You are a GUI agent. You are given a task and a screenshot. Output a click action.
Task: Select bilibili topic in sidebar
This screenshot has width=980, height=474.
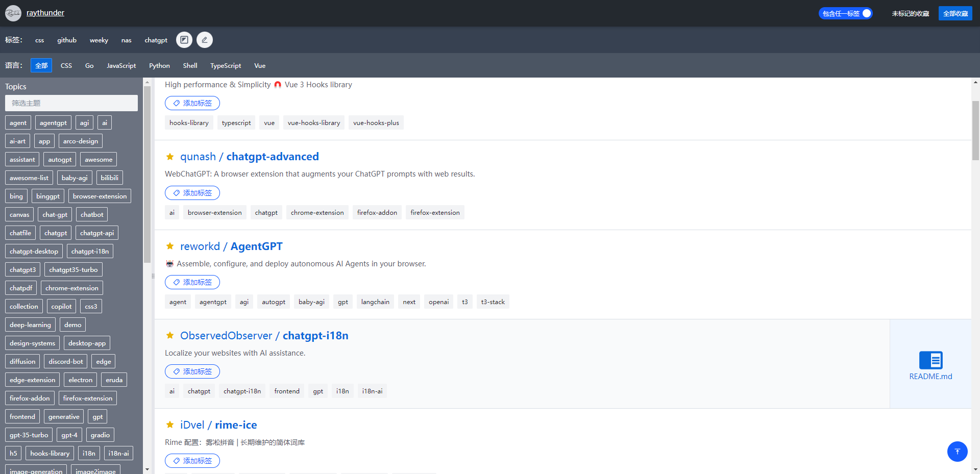tap(110, 178)
